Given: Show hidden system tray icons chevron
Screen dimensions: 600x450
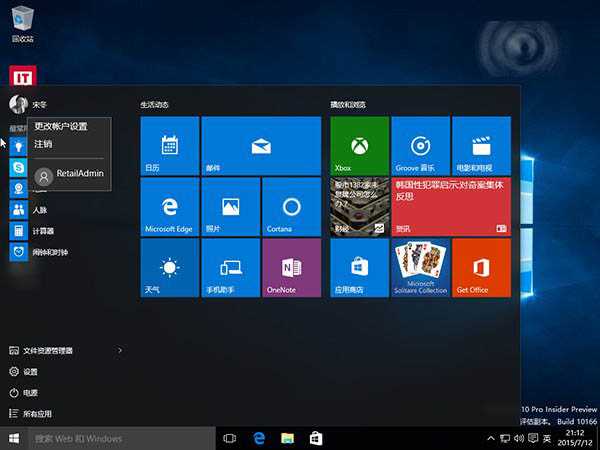Looking at the screenshot, I should pos(491,439).
